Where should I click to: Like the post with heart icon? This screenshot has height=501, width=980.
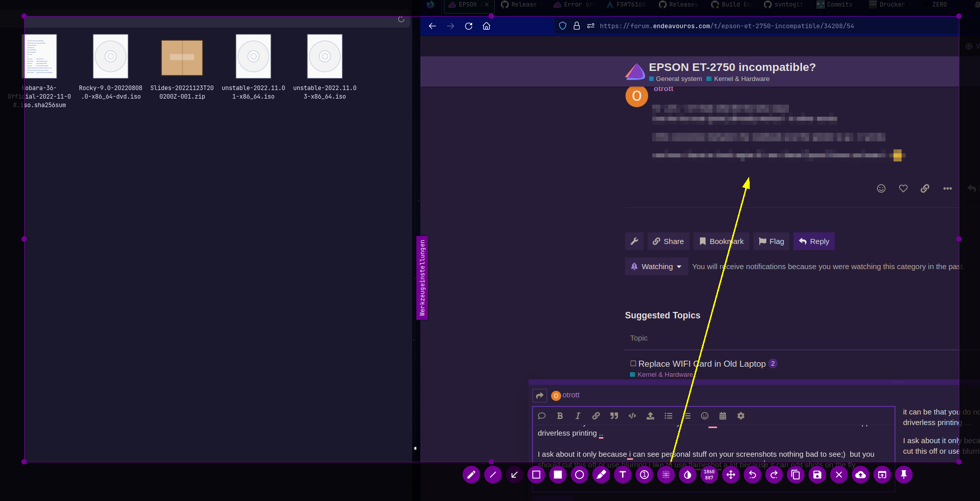[903, 189]
